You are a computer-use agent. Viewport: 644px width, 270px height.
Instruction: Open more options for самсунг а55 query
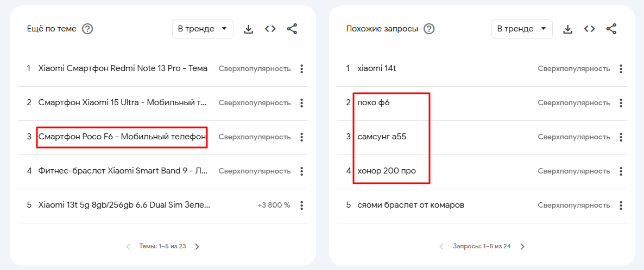click(x=621, y=137)
